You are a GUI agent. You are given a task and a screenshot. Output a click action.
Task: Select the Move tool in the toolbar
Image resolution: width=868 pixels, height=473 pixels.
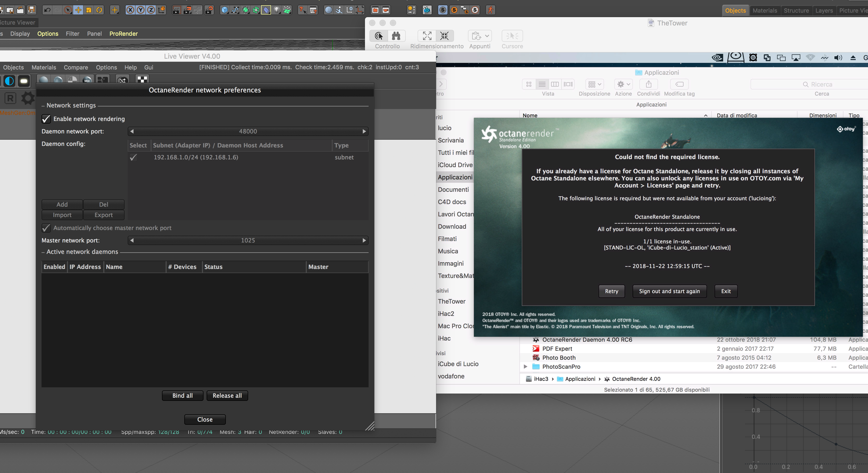78,10
